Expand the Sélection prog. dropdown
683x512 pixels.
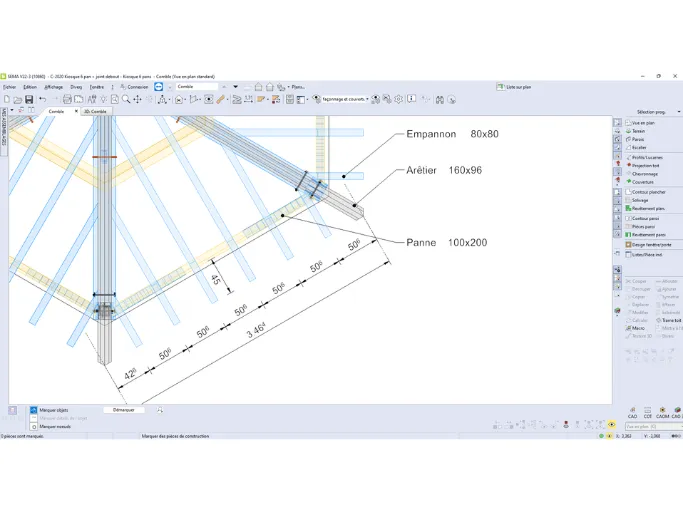coord(655,112)
